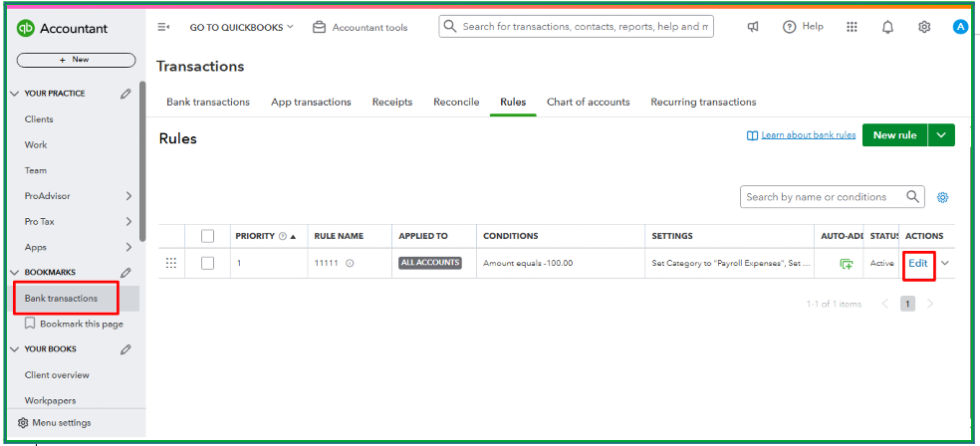Image resolution: width=980 pixels, height=446 pixels.
Task: Collapse the YOUR PRACTICE section
Action: 15,94
